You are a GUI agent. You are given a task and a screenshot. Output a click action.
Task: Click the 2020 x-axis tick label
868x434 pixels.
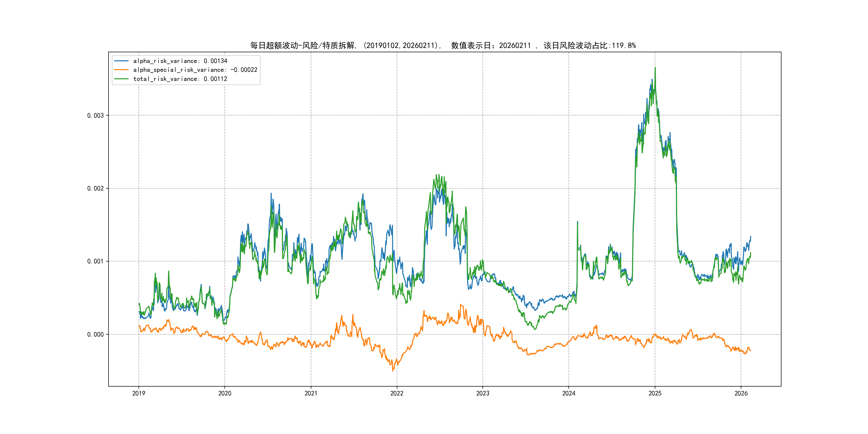[x=225, y=393]
